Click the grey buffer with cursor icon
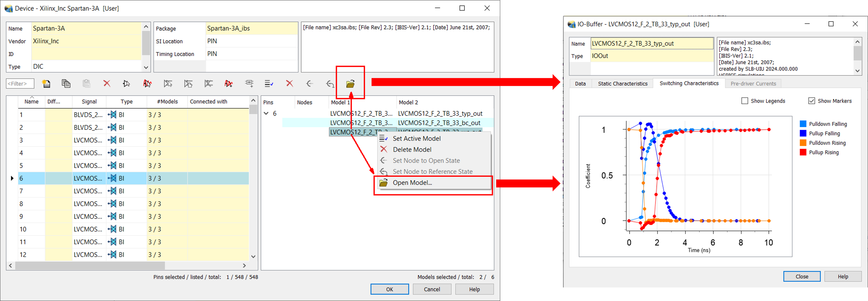The image size is (868, 301). click(x=168, y=84)
